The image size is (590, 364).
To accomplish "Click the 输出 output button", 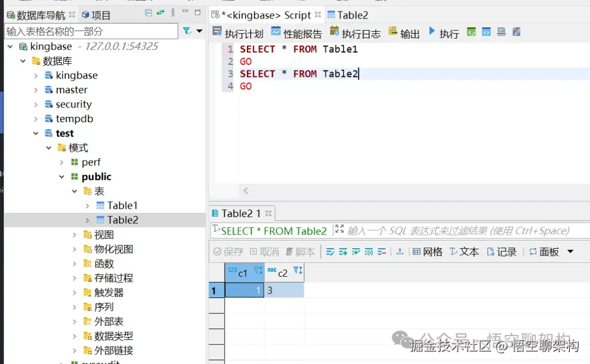I will point(404,33).
